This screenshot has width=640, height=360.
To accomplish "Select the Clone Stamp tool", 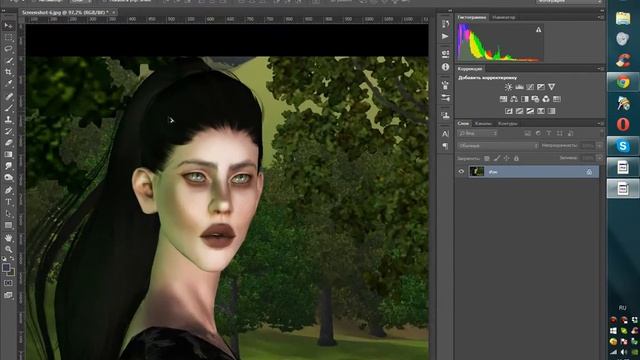I will [x=8, y=120].
